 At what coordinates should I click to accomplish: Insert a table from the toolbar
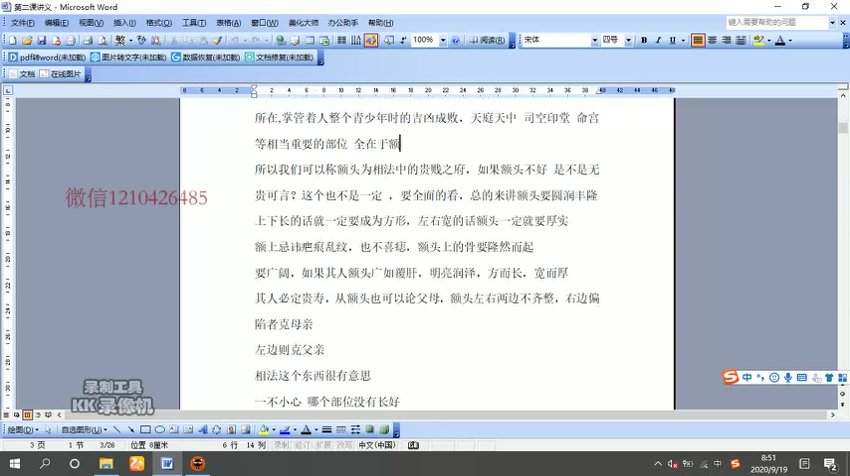[x=310, y=40]
